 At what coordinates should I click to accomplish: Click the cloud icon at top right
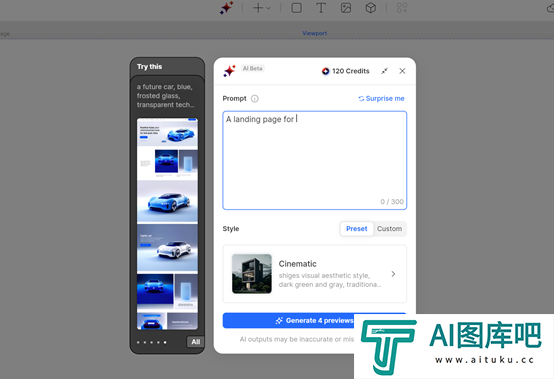(x=550, y=8)
